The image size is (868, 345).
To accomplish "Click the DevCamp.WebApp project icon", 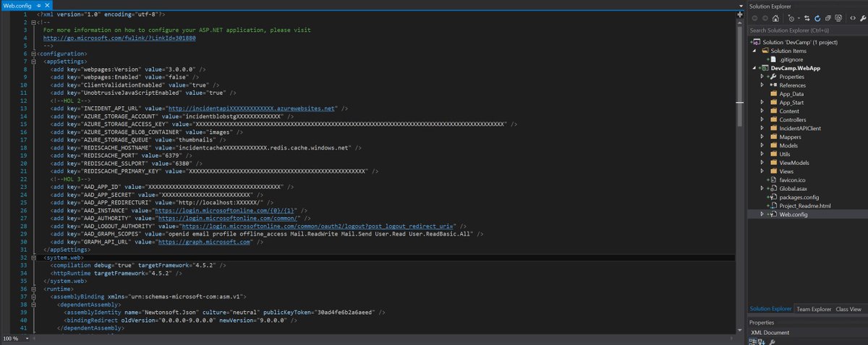I will coord(766,68).
